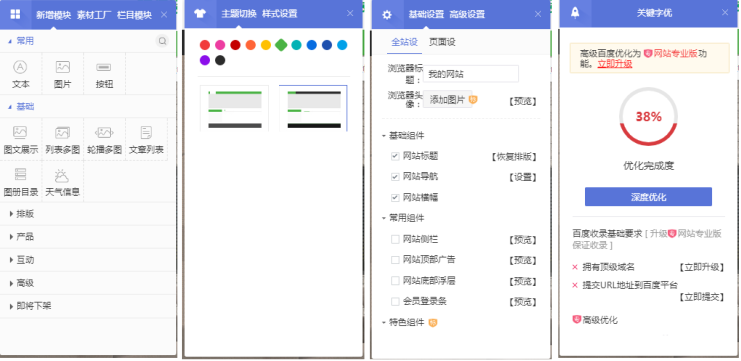Image resolution: width=741 pixels, height=361 pixels.
Task: Click the shield icon beside 高级优化
Action: tap(577, 320)
